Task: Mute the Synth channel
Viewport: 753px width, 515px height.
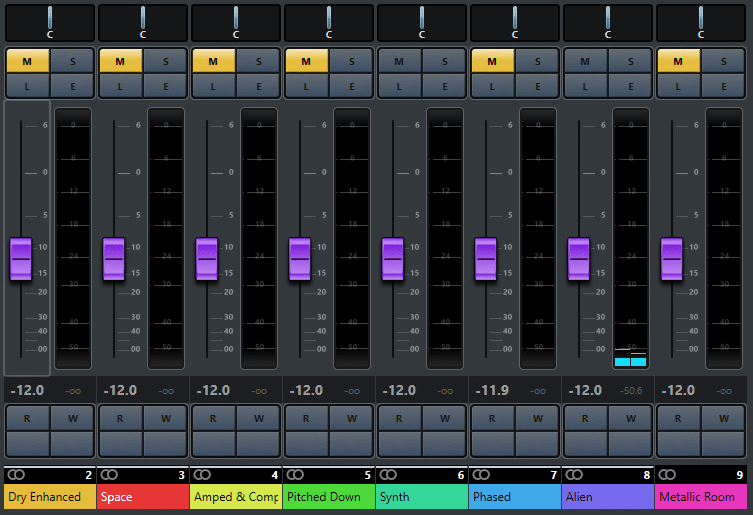Action: coord(400,61)
